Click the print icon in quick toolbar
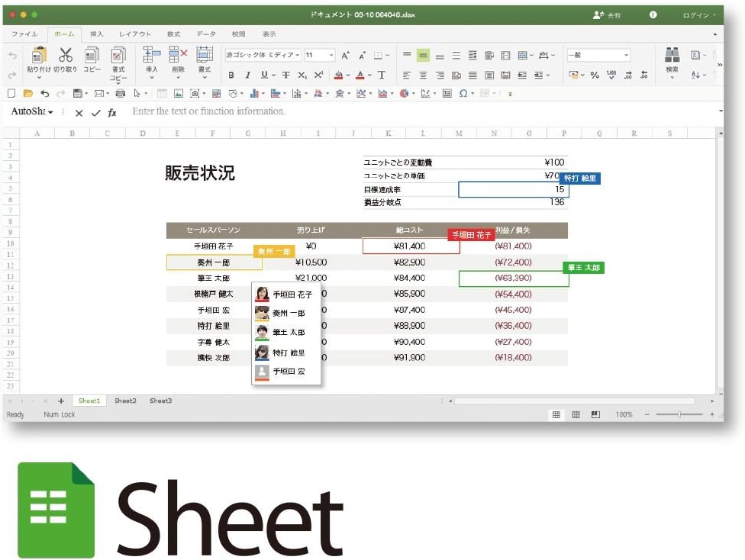The image size is (745, 560). pyautogui.click(x=120, y=94)
